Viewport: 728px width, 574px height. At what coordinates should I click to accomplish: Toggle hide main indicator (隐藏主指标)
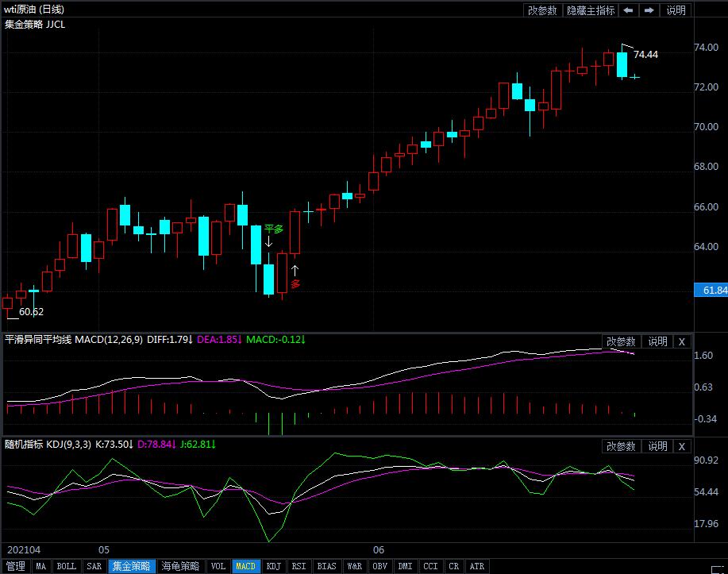point(590,10)
